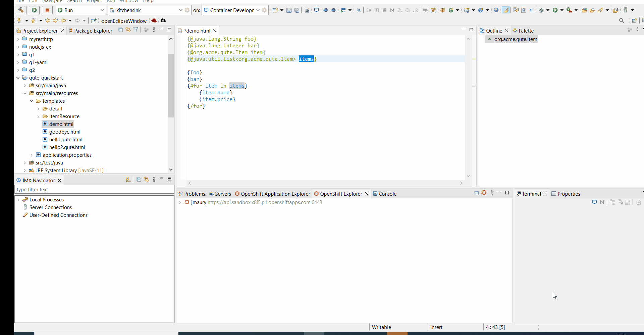Switch to the Palette tab

tap(523, 31)
